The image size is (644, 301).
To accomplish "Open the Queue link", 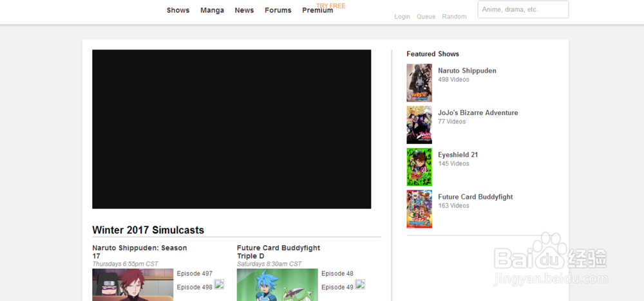I will (x=426, y=17).
